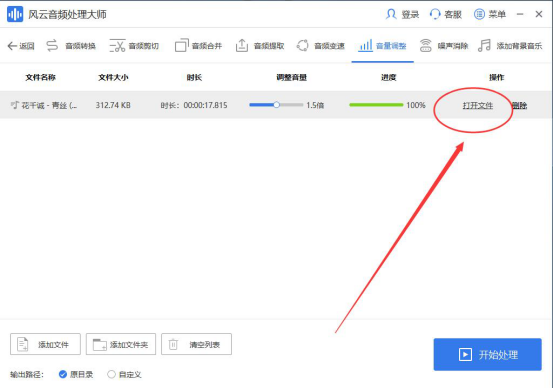
Task: Click the 进度 column header
Action: click(389, 77)
